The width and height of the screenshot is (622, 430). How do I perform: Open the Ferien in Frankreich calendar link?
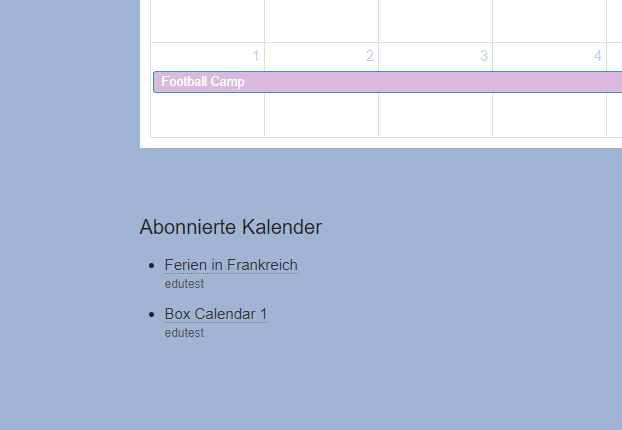click(x=231, y=265)
